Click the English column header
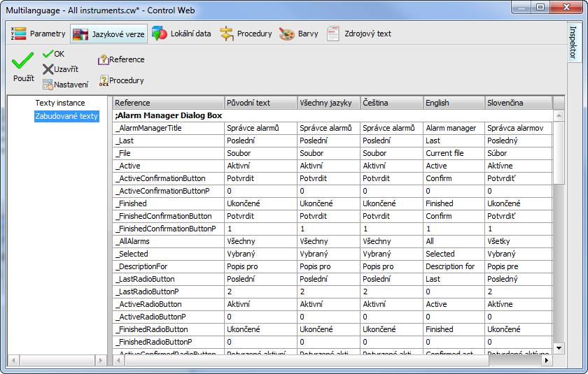Viewport: 588px width, 374px height. point(453,103)
